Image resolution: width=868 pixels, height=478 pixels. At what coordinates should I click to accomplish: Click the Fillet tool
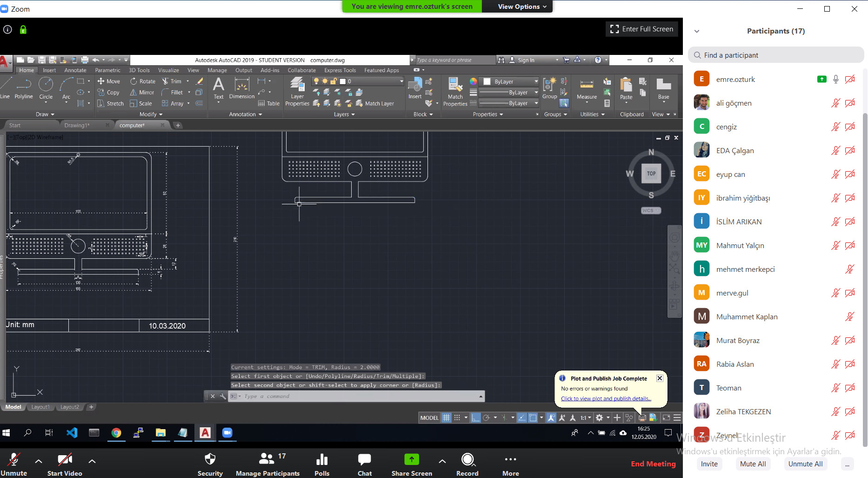(x=172, y=92)
